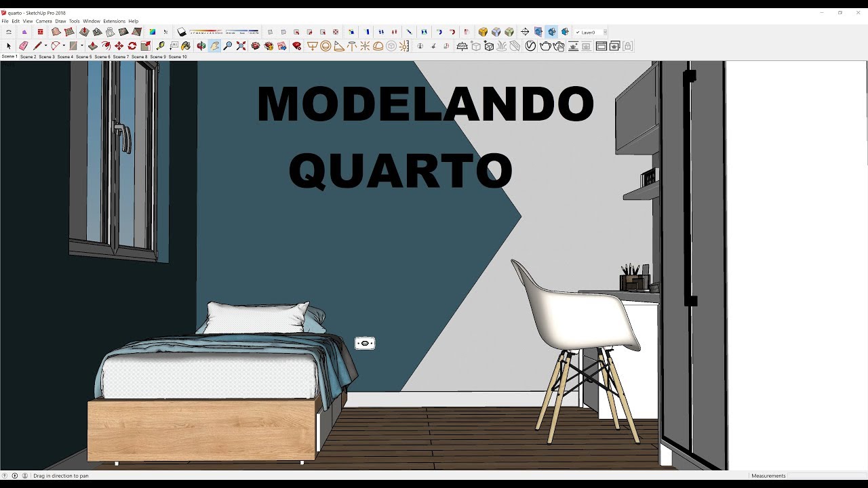
Task: Toggle Display Section Fill
Action: pos(565,32)
